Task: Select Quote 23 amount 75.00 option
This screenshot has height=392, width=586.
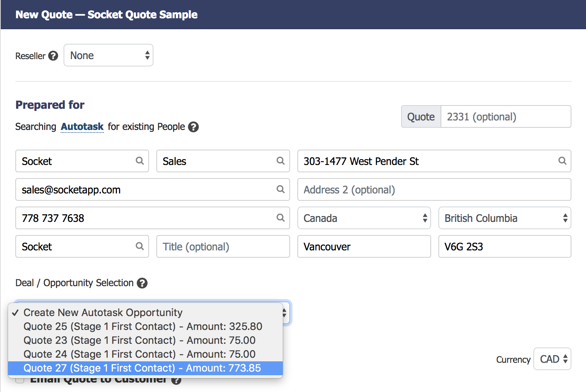Action: tap(145, 340)
